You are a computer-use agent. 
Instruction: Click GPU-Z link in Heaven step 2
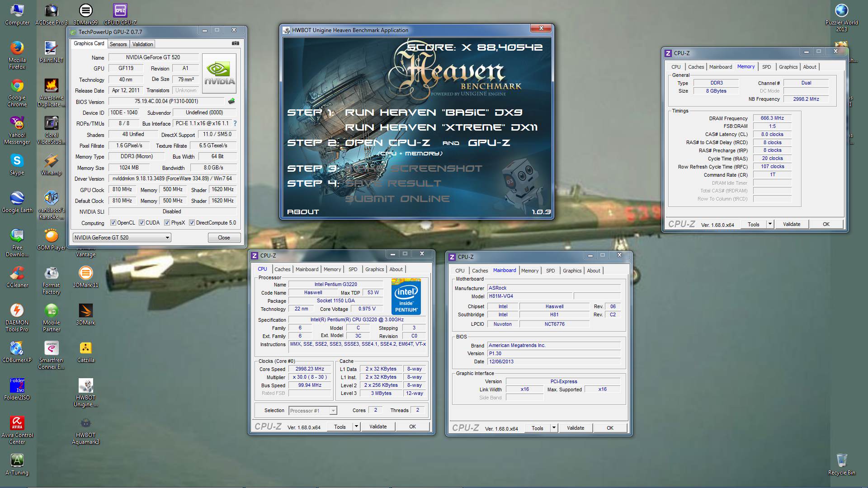pos(489,143)
